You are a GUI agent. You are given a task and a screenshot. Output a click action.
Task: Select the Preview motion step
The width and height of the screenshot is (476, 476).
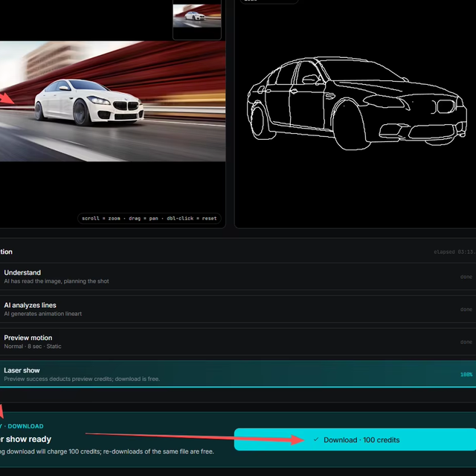(238, 342)
